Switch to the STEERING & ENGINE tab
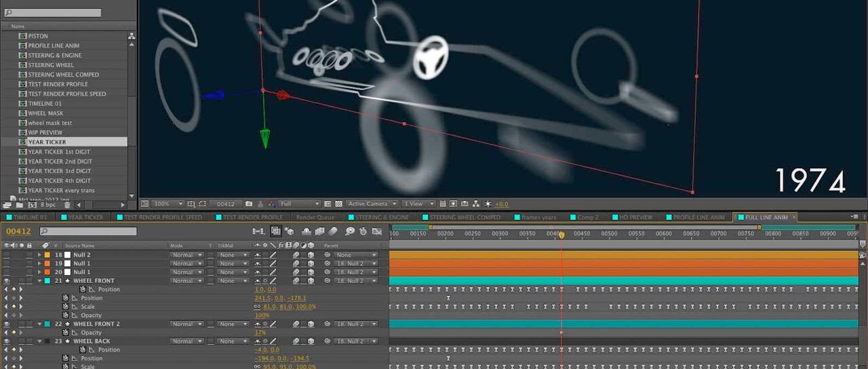 [x=382, y=217]
